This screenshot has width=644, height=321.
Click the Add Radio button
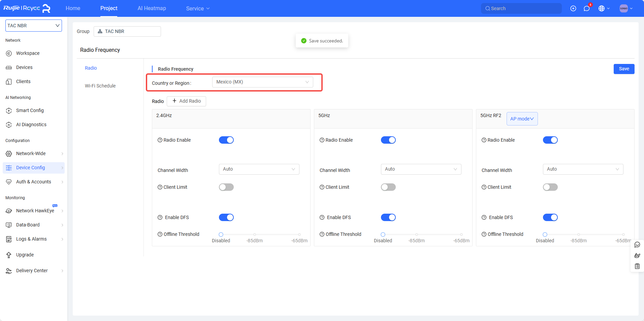click(x=186, y=101)
